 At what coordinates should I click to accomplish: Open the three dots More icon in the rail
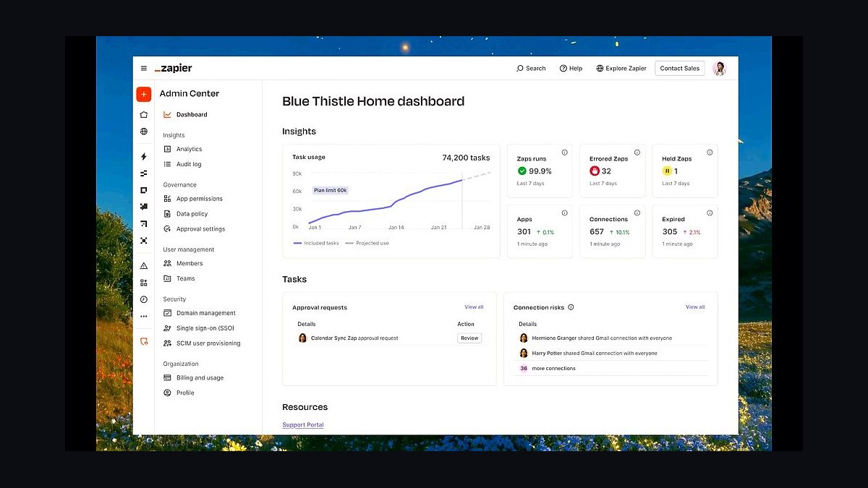(x=143, y=316)
